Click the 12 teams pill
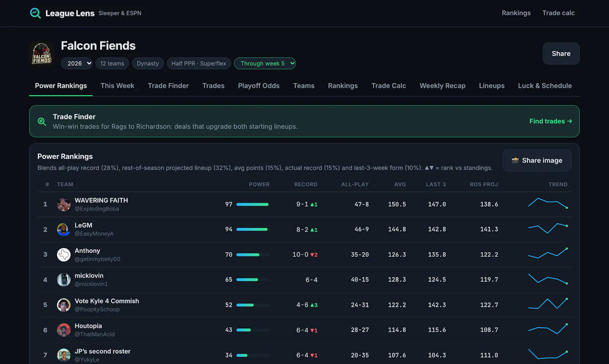The height and width of the screenshot is (364, 609). click(112, 64)
